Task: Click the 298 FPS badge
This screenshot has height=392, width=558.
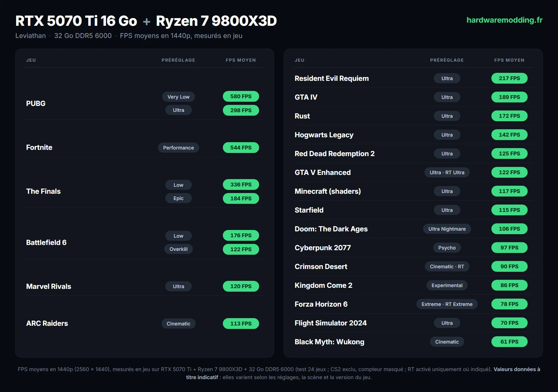Action: tap(241, 110)
